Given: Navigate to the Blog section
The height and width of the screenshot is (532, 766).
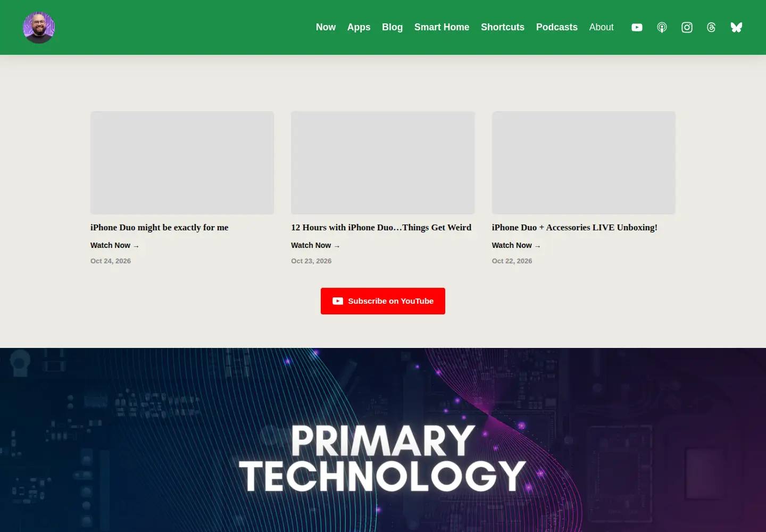Looking at the screenshot, I should coord(392,27).
